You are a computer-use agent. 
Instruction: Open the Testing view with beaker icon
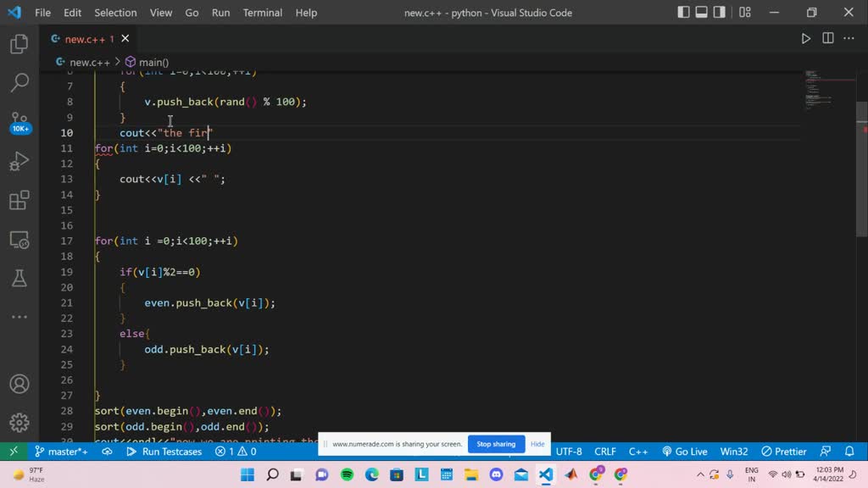[x=19, y=277]
